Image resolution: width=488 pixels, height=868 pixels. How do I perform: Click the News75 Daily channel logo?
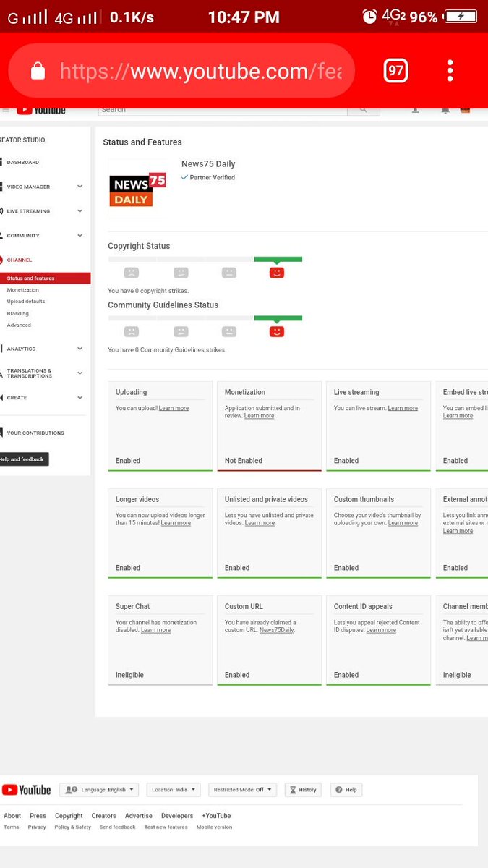pos(137,189)
